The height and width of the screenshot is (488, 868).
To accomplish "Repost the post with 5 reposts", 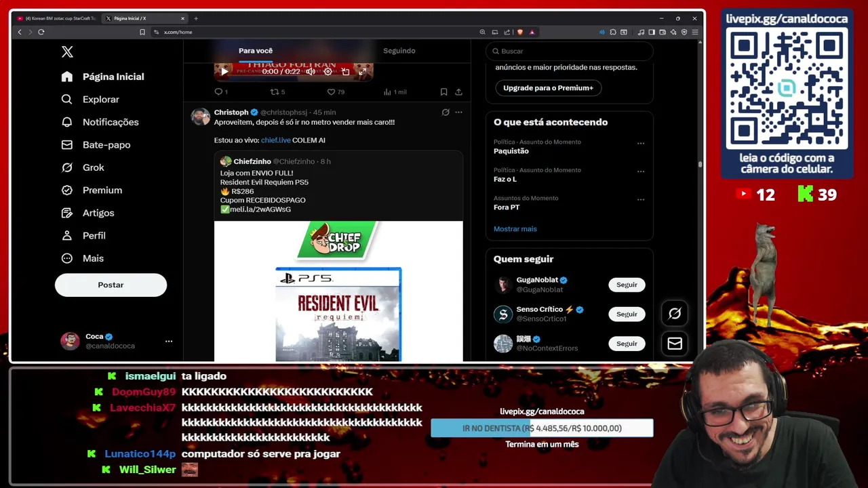I will click(x=277, y=91).
